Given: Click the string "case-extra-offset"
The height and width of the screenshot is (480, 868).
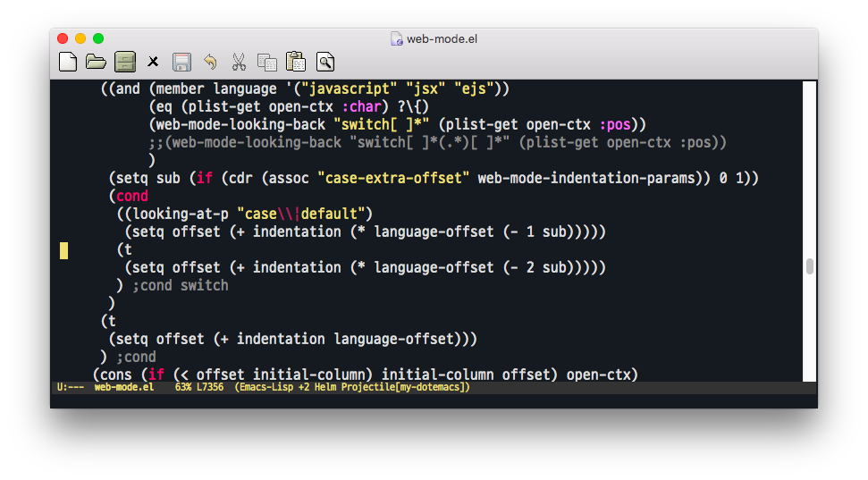Looking at the screenshot, I should pos(393,178).
